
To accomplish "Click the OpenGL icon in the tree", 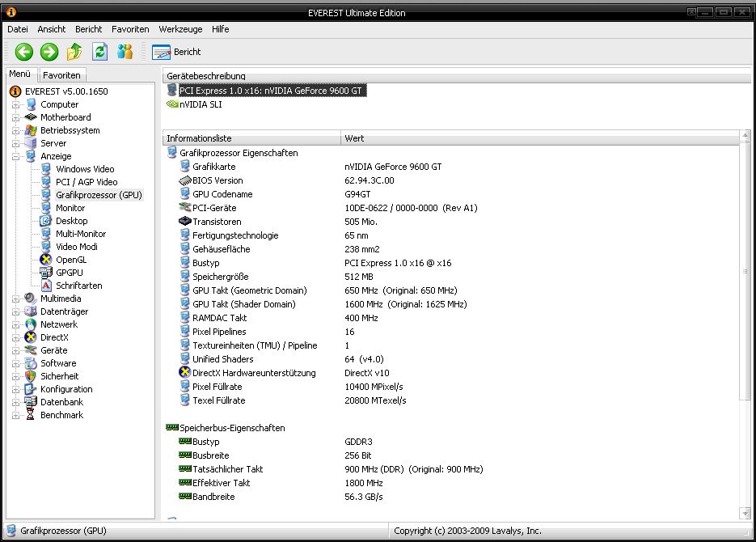I will pyautogui.click(x=46, y=260).
